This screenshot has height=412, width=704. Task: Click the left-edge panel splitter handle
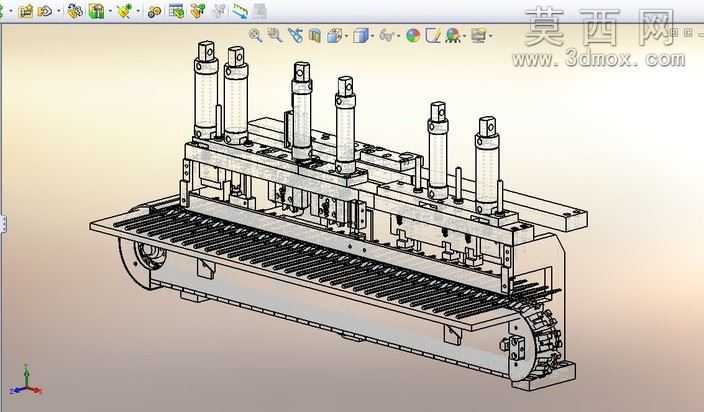click(x=2, y=224)
